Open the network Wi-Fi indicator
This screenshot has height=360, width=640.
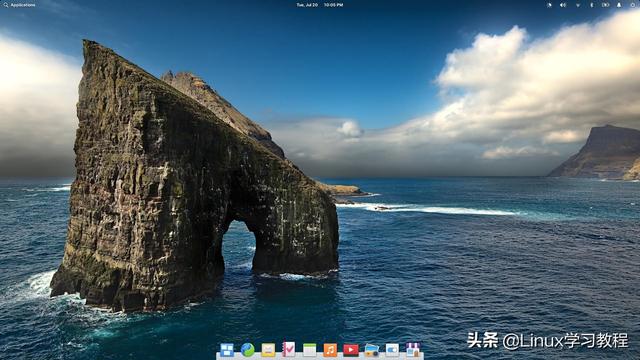578,5
